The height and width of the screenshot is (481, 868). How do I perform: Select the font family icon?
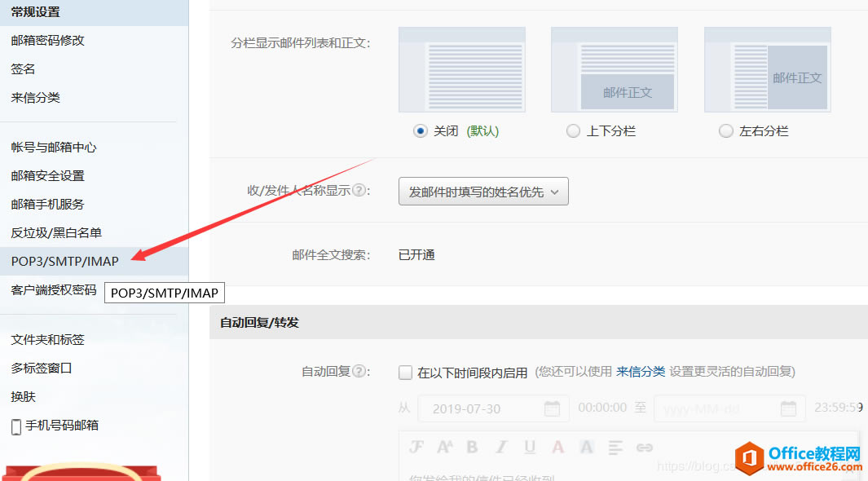[417, 447]
